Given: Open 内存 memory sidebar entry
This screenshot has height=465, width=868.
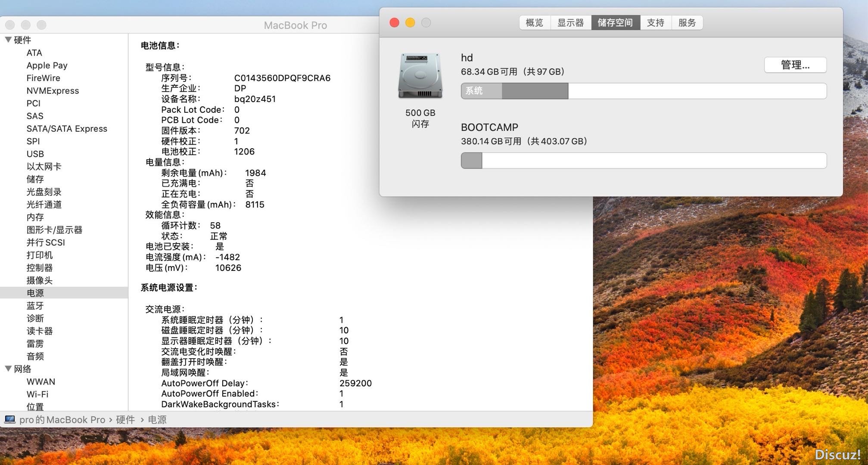Looking at the screenshot, I should click(x=35, y=217).
